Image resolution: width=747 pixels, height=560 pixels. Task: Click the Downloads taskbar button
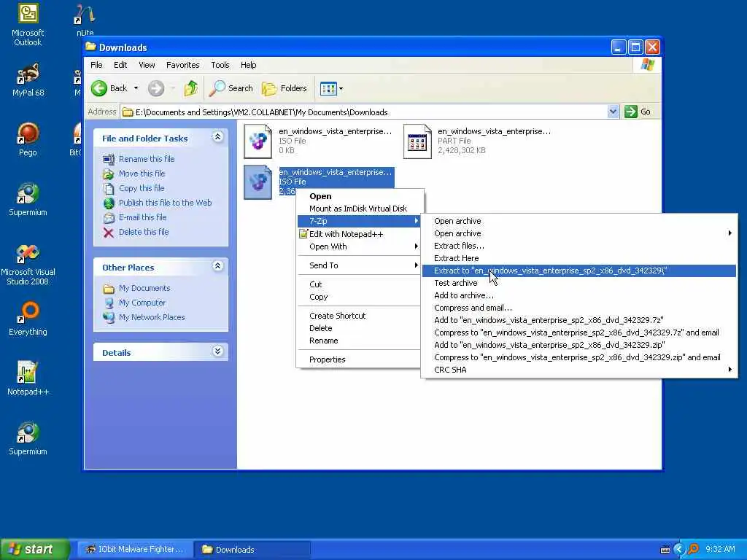[x=252, y=550]
